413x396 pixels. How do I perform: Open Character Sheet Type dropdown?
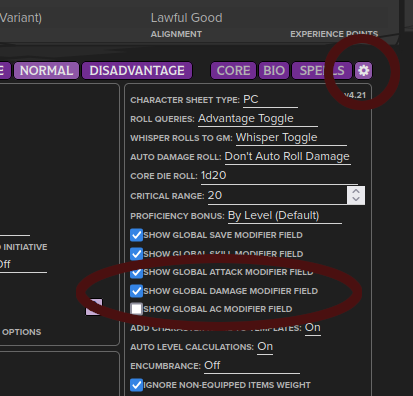(270, 100)
